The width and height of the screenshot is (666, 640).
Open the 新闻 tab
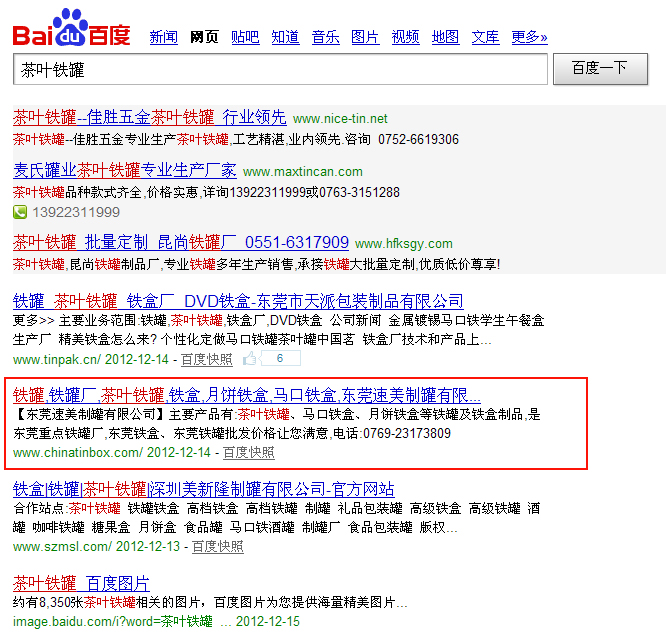[x=163, y=37]
